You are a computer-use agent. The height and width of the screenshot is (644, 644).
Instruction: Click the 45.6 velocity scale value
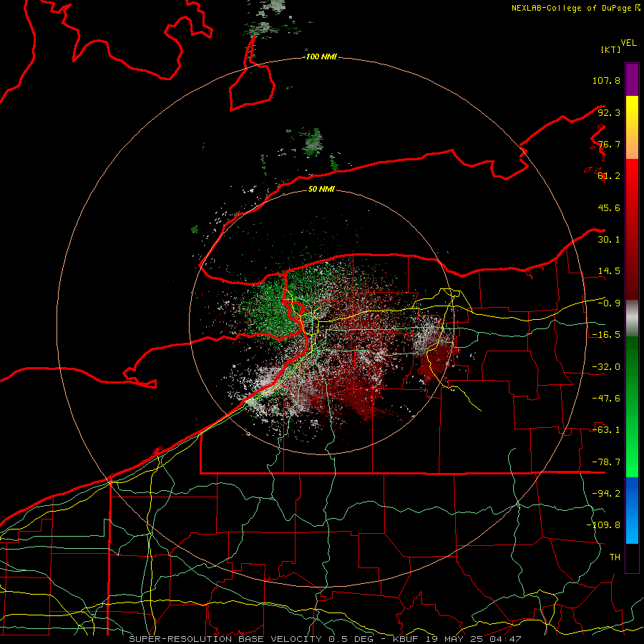click(x=609, y=208)
